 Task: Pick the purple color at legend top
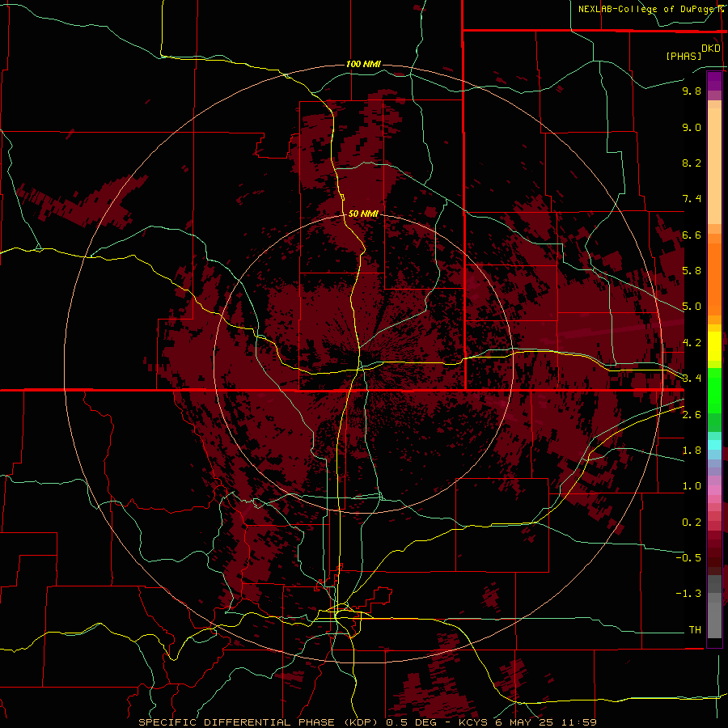[714, 81]
